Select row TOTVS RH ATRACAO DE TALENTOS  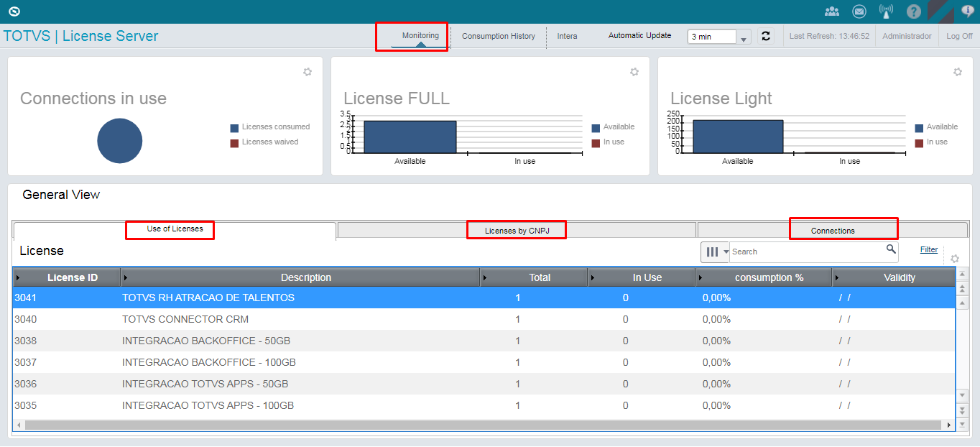coord(484,298)
